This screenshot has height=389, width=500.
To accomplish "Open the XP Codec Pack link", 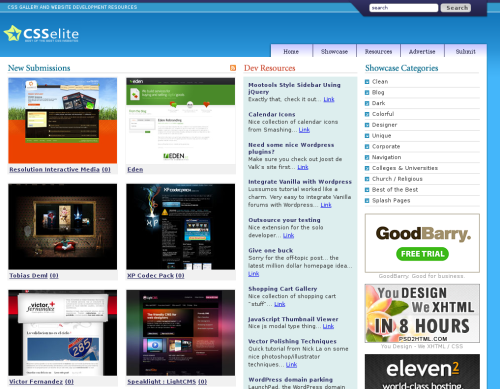I will 156,275.
